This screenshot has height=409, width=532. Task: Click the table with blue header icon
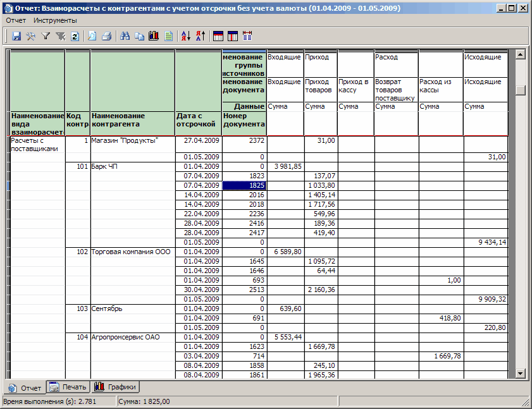click(218, 36)
